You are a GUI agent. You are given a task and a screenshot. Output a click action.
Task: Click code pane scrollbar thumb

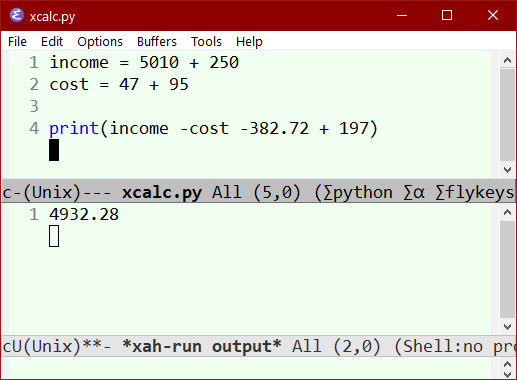(507, 115)
